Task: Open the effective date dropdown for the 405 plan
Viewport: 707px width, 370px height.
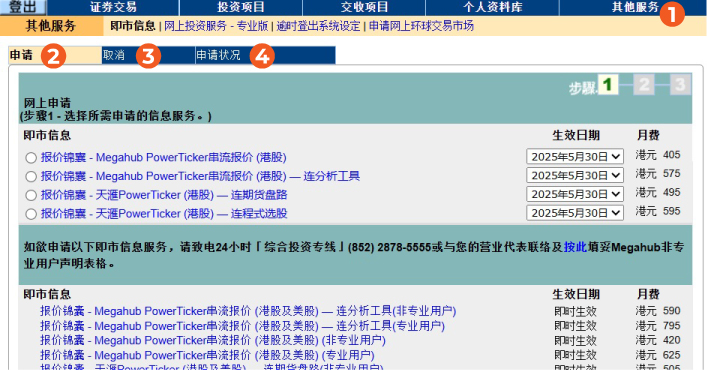Action: pos(575,156)
